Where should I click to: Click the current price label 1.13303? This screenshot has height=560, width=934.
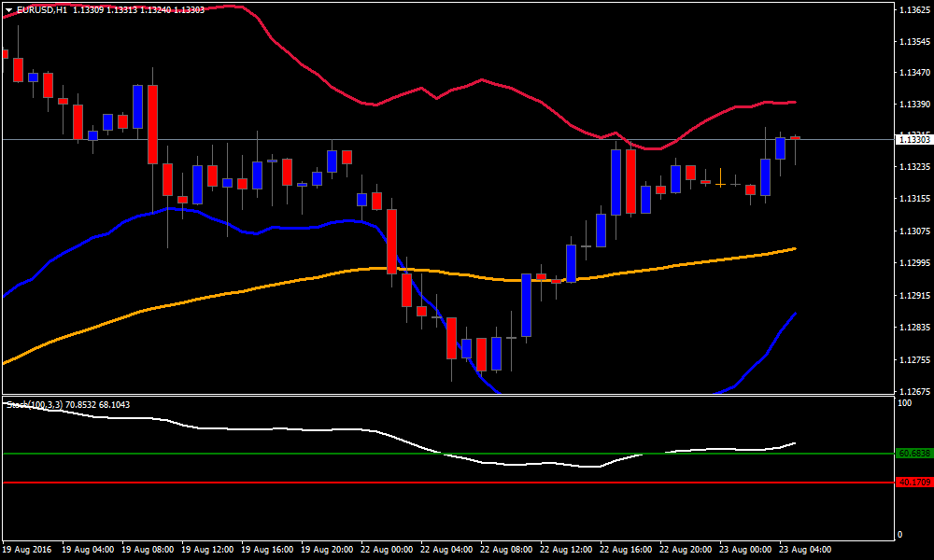click(913, 140)
